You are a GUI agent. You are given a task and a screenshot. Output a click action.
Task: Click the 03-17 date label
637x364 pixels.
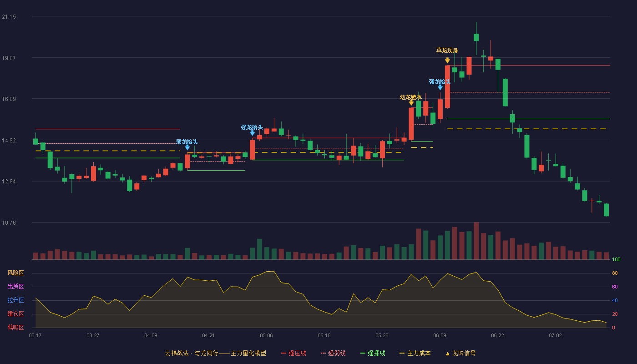point(35,335)
